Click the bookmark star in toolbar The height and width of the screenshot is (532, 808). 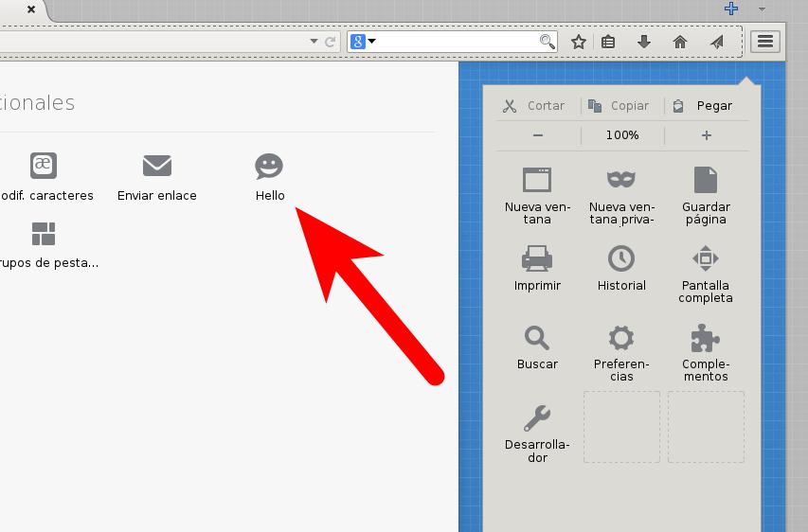[579, 42]
